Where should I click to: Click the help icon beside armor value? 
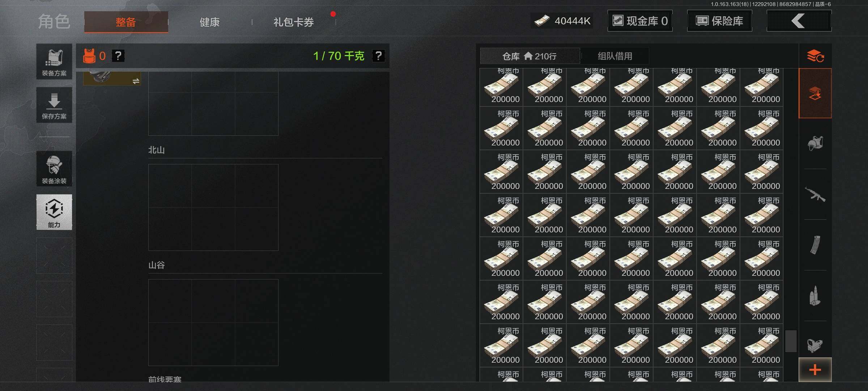point(118,56)
